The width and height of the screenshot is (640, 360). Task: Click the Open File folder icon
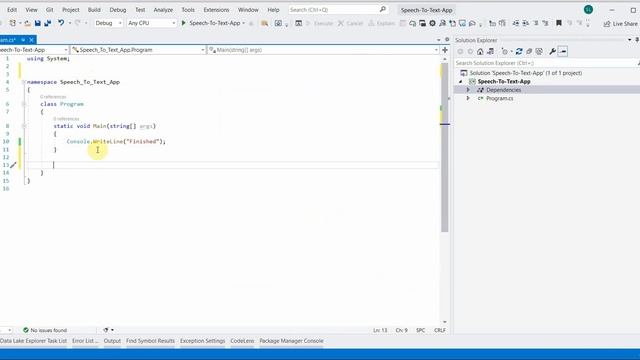27,23
